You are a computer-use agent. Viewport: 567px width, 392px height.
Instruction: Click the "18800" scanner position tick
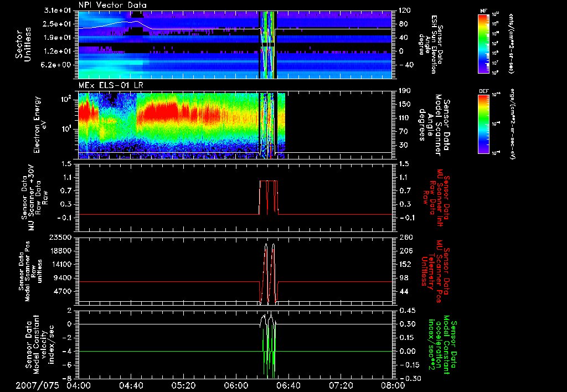pyautogui.click(x=61, y=251)
